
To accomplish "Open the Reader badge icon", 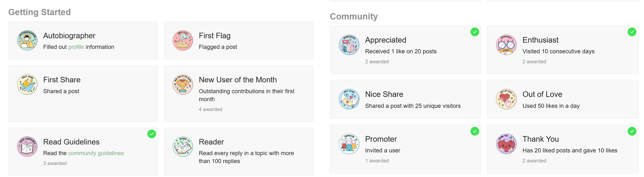I will point(183,147).
